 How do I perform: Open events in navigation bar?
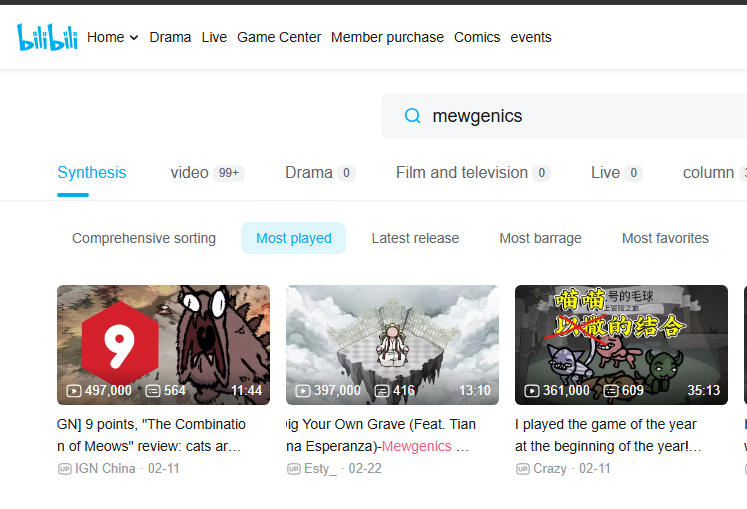click(x=531, y=37)
